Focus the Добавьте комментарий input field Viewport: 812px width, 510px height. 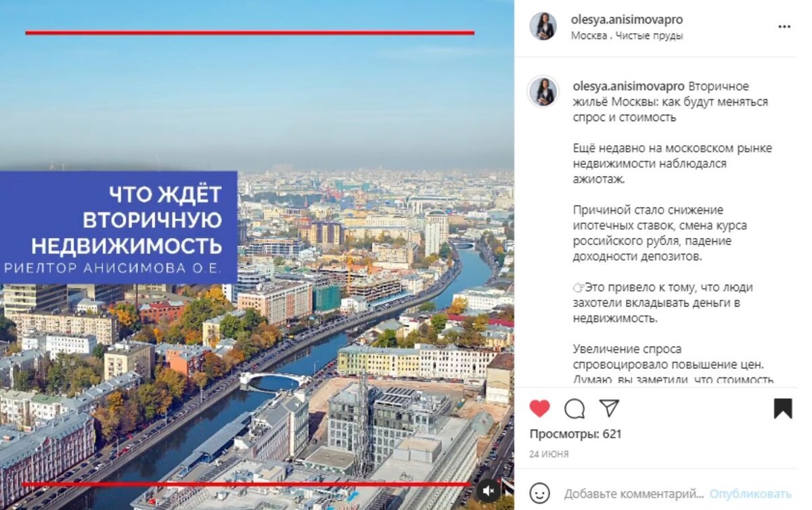coord(634,494)
